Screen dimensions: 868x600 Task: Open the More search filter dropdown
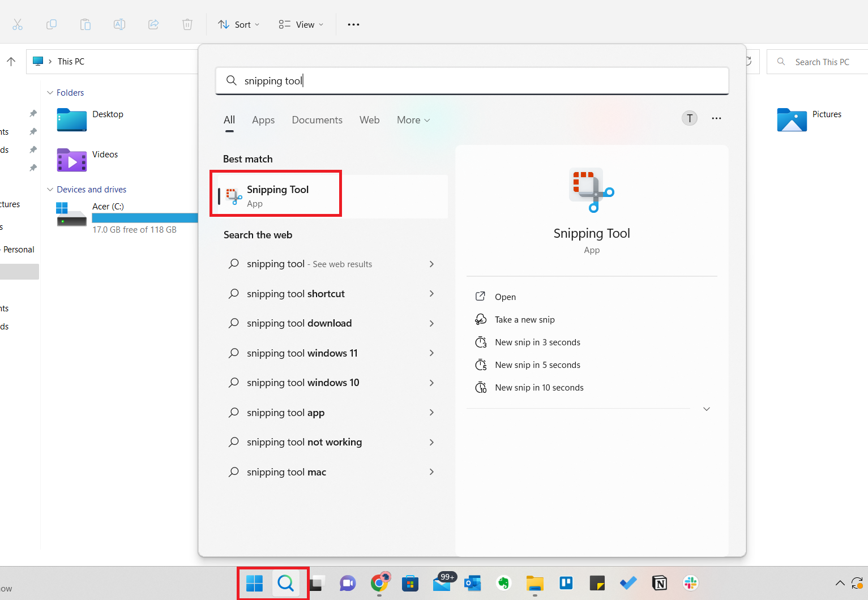click(413, 120)
